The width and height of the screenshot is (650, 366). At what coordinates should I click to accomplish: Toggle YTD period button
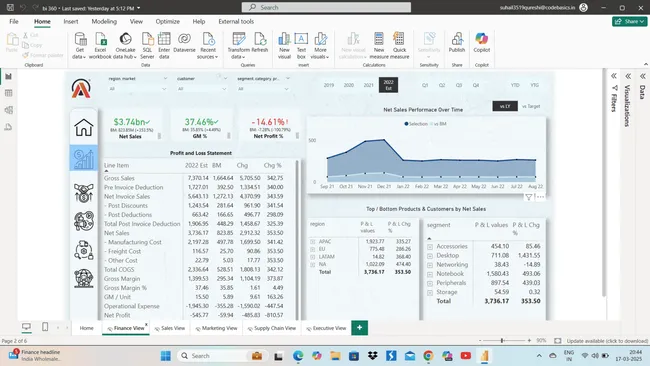[515, 85]
